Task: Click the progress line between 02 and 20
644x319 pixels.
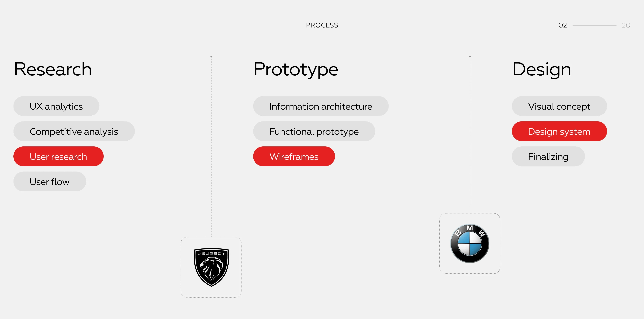Action: point(594,25)
